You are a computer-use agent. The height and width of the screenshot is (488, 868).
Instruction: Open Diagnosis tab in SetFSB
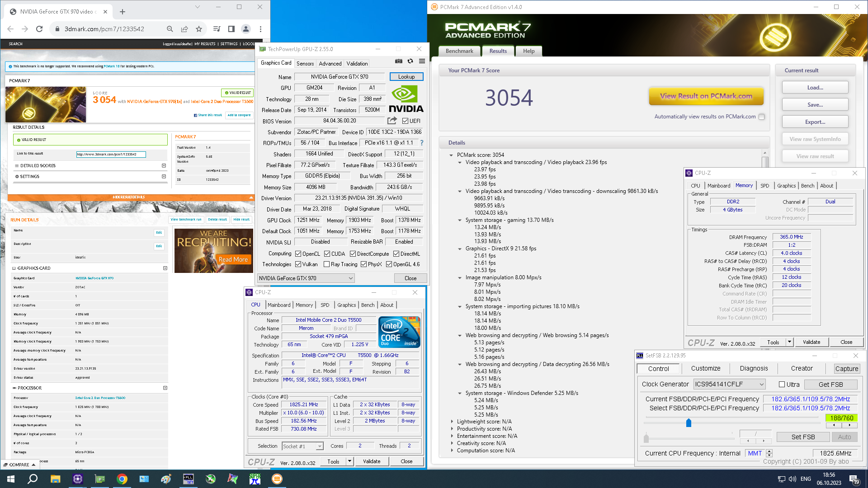coord(754,369)
